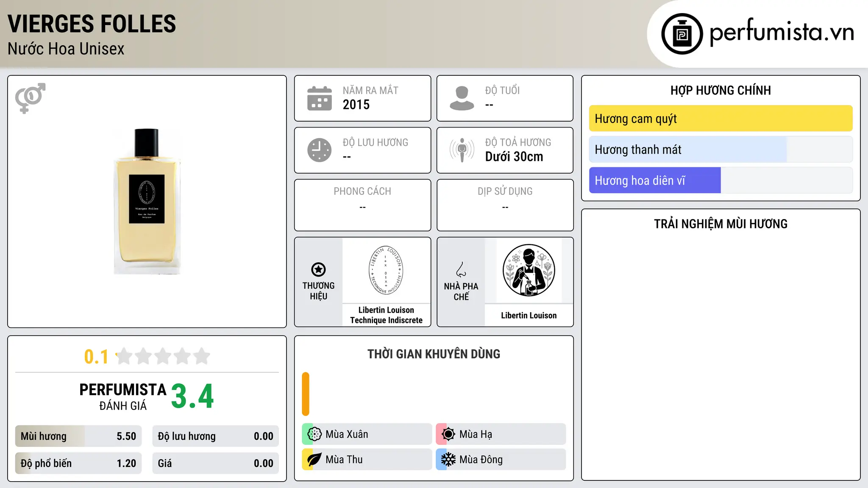Click the 0.1 user rating value
Image resolution: width=868 pixels, height=488 pixels.
coord(96,357)
